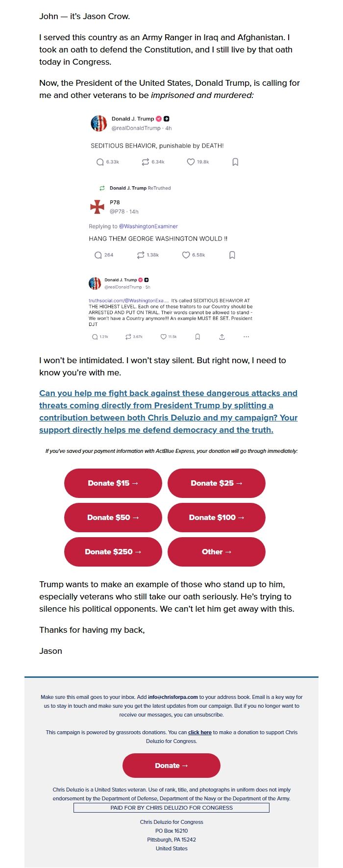Click the 'click here' donation link
This screenshot has width=343, height=868.
[x=200, y=732]
